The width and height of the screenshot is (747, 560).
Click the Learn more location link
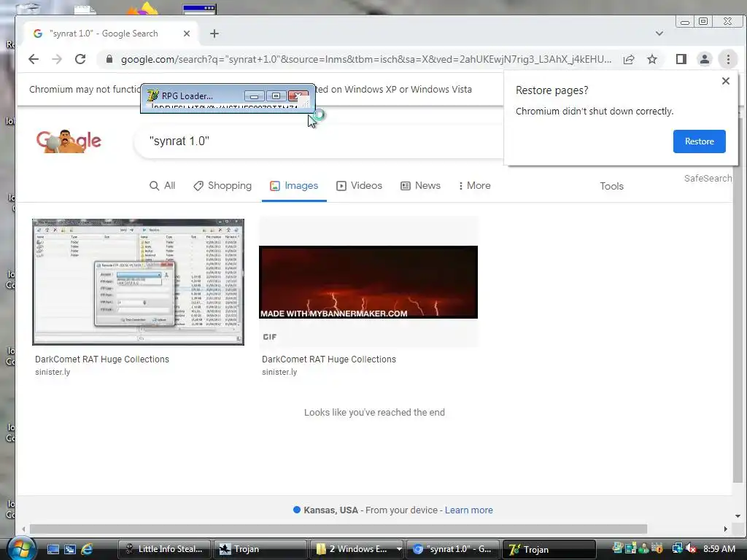tap(469, 510)
